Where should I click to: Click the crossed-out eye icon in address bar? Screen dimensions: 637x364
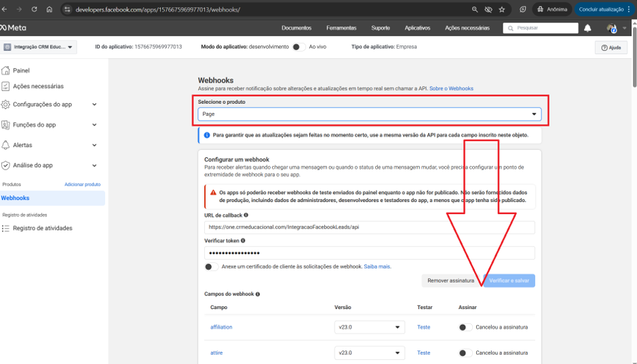coord(488,9)
